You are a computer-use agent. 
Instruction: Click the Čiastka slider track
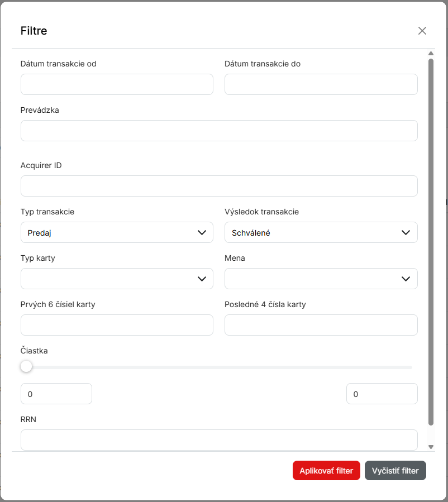point(223,367)
